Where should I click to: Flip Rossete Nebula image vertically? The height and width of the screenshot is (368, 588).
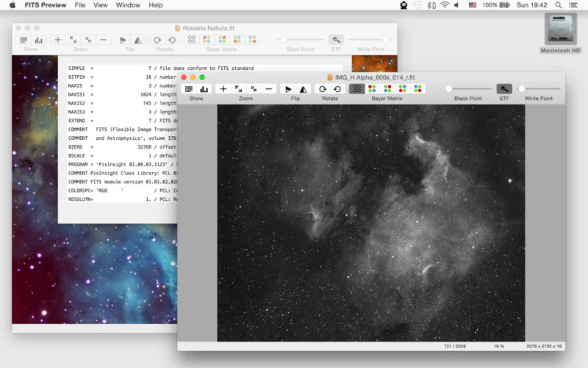(138, 40)
